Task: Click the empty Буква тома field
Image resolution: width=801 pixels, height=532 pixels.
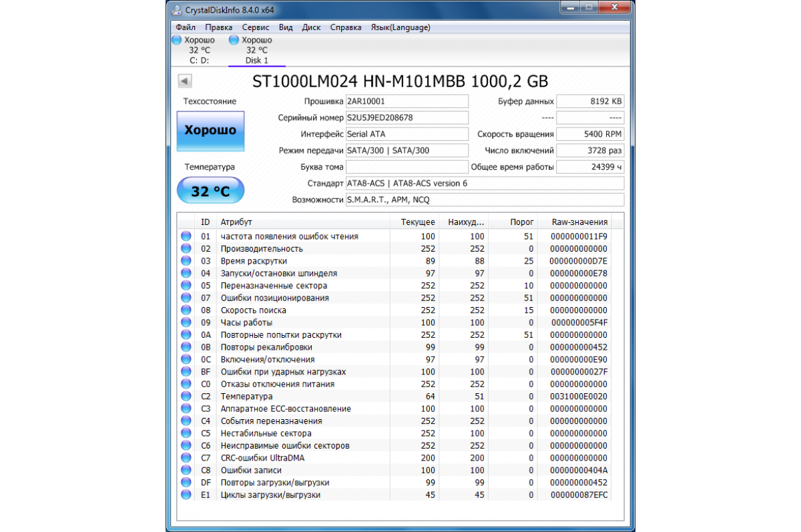Action: coord(407,167)
